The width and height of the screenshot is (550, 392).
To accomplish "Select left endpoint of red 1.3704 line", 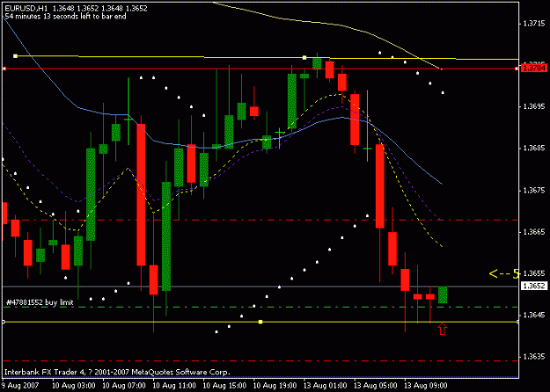I will [4, 69].
